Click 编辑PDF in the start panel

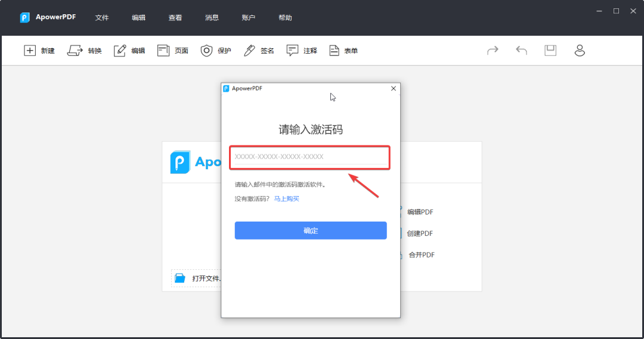(420, 212)
